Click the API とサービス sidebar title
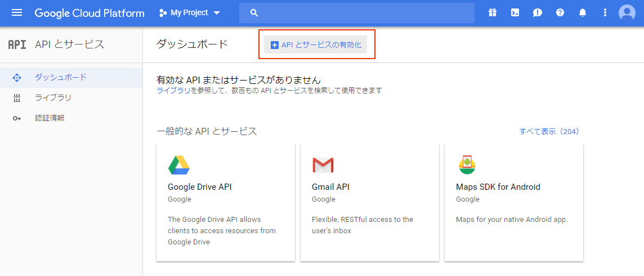Screen dimensions: 644x276 [x=70, y=44]
